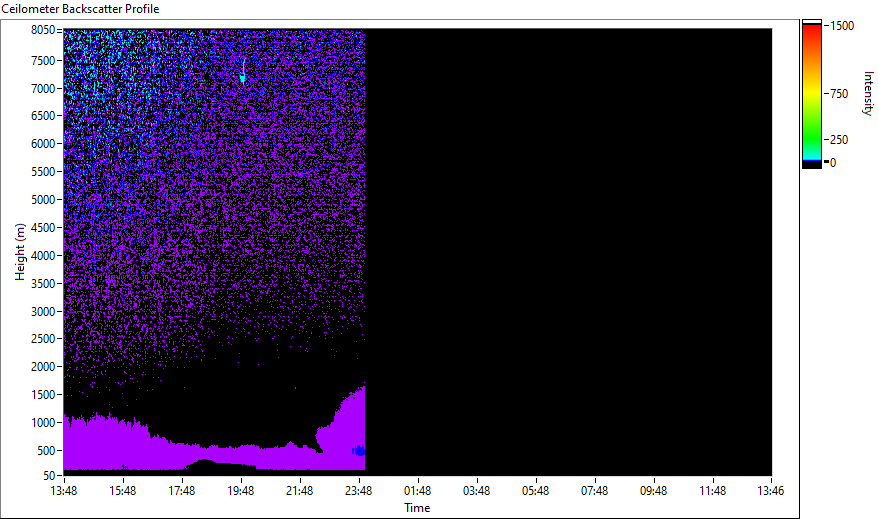Click the 09:48 time axis label
The width and height of the screenshot is (878, 519).
click(653, 491)
